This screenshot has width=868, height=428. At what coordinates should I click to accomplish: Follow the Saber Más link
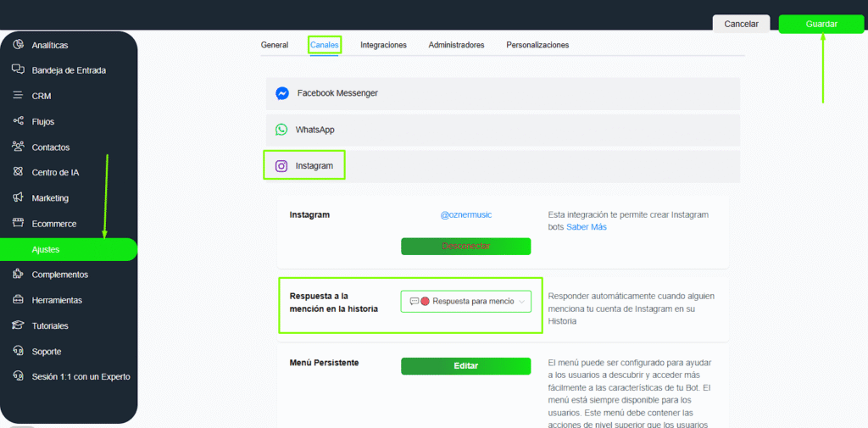(x=587, y=227)
